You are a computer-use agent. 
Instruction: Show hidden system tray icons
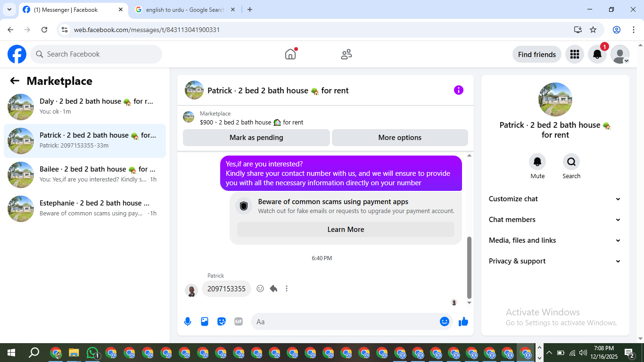click(549, 353)
